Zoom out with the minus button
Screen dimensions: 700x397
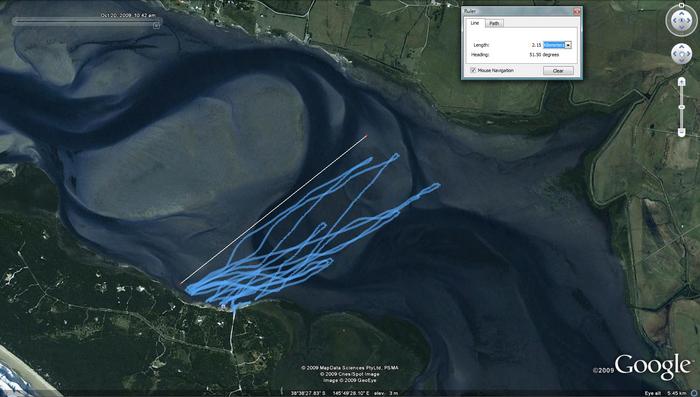click(681, 133)
